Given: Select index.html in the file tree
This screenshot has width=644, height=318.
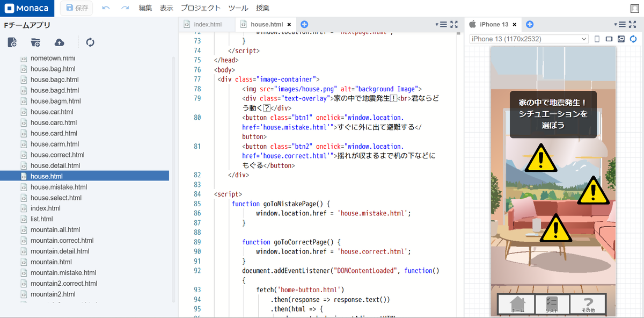Looking at the screenshot, I should point(45,208).
